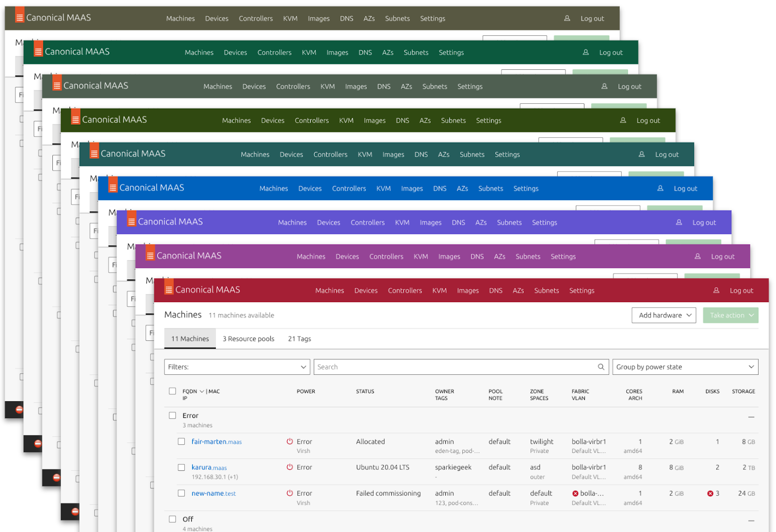Click the power error icon for fair-marten

290,441
